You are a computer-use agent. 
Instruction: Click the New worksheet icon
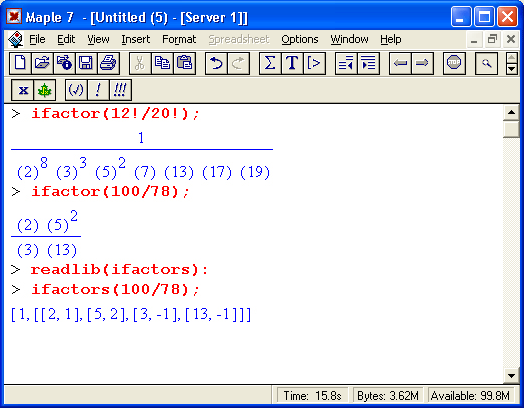(20, 63)
